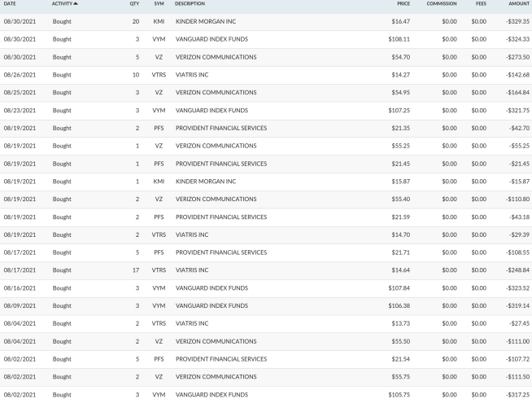Click price $21.71
Viewport: 532px width, 399px height.
(401, 252)
